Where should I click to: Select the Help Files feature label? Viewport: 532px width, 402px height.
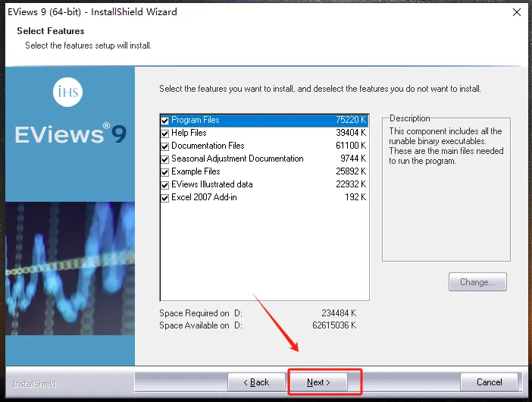[x=189, y=133]
